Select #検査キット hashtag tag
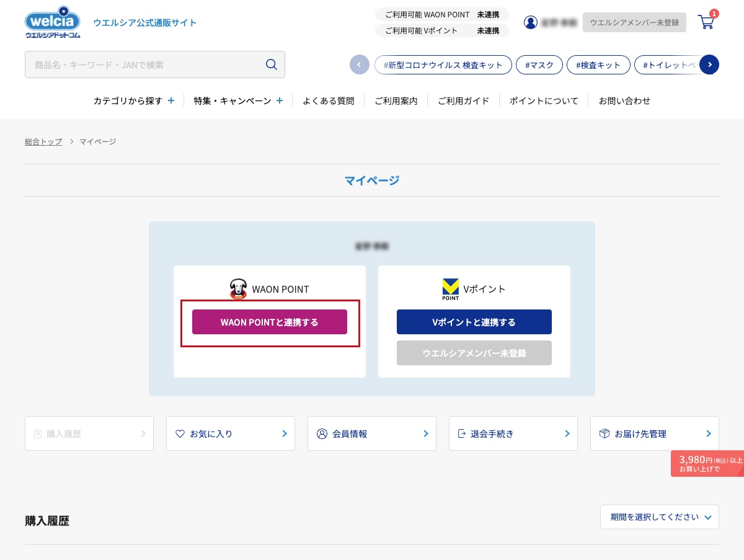The height and width of the screenshot is (560, 744). coord(598,64)
